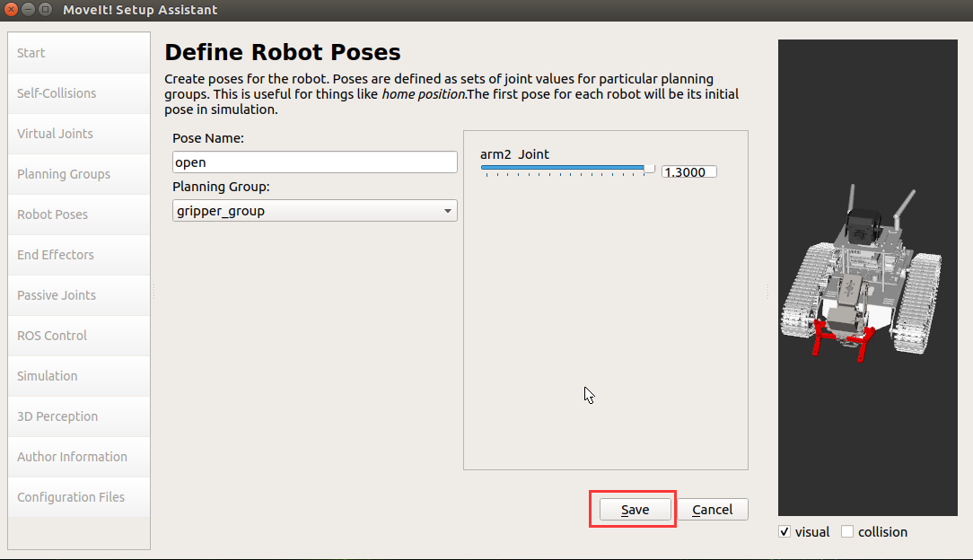
Task: Close the MoveIt Setup Assistant window
Action: pos(11,9)
